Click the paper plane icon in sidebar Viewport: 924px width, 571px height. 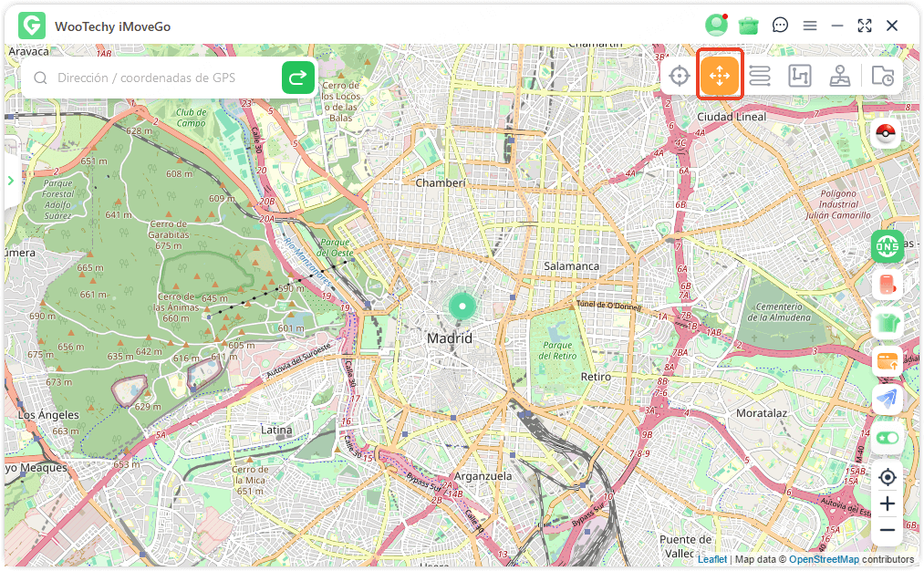pyautogui.click(x=887, y=399)
